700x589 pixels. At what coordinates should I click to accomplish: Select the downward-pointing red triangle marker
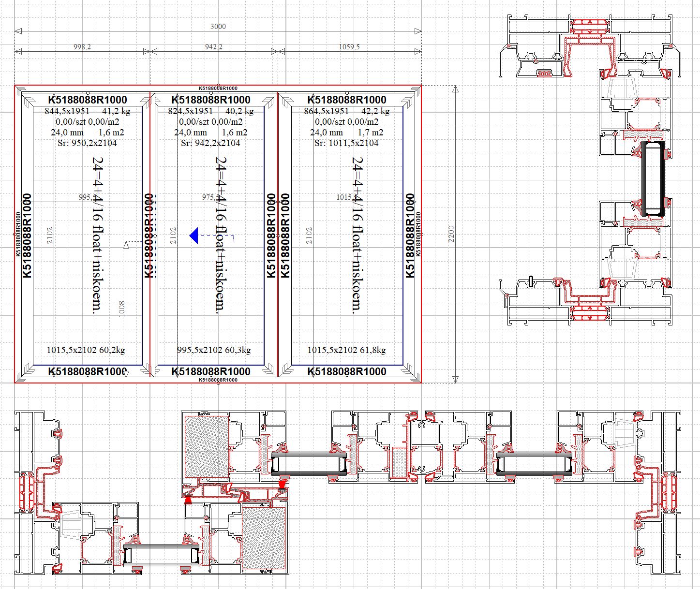tap(282, 483)
